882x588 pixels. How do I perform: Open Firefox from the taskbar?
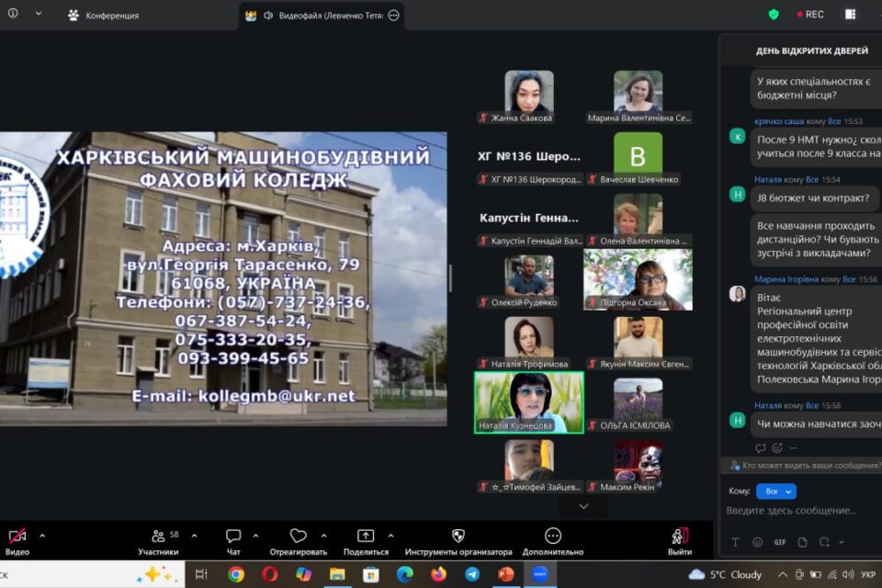point(438,574)
